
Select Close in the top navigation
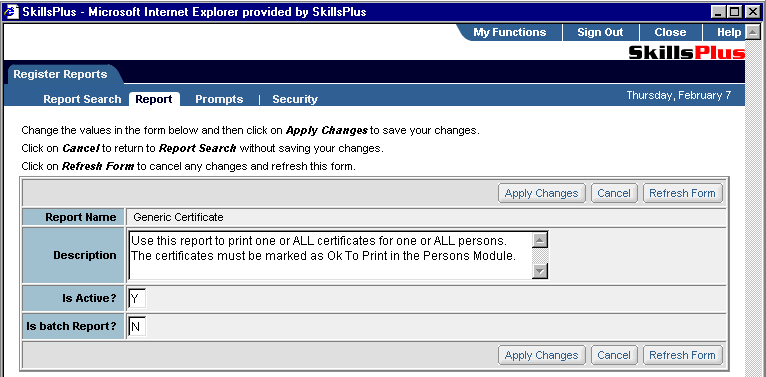[670, 32]
